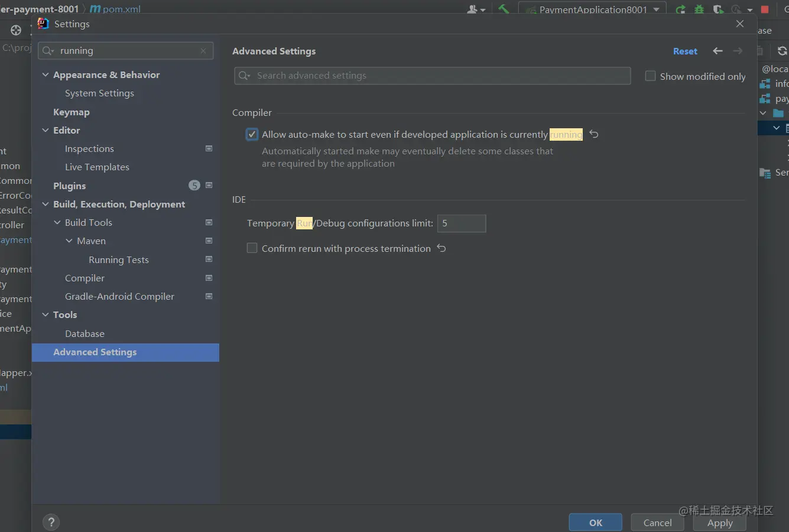Image resolution: width=789 pixels, height=532 pixels.
Task: Click the Run application green arrow icon
Action: (681, 9)
